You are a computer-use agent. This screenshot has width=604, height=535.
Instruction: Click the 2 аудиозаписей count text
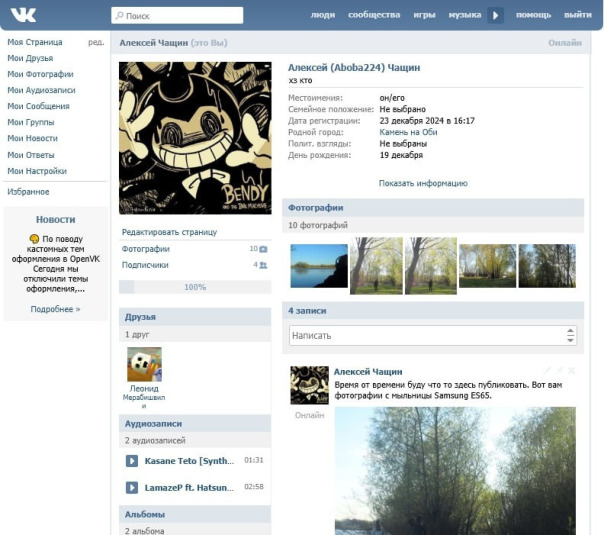pos(155,440)
